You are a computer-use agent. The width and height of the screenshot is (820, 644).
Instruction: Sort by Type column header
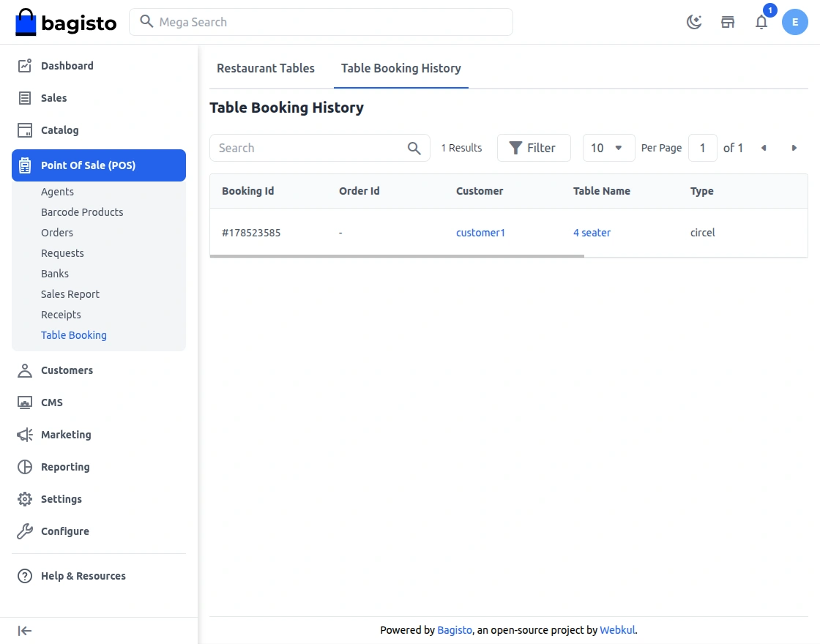(x=702, y=191)
